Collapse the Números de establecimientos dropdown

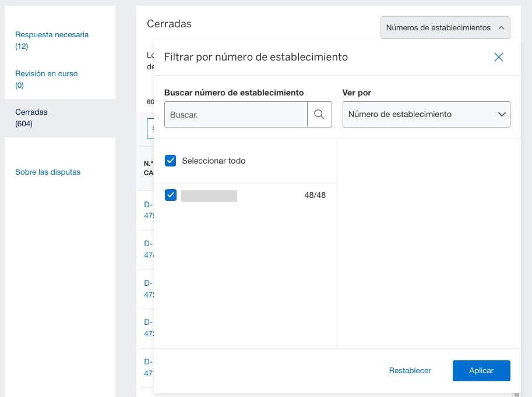click(x=445, y=28)
